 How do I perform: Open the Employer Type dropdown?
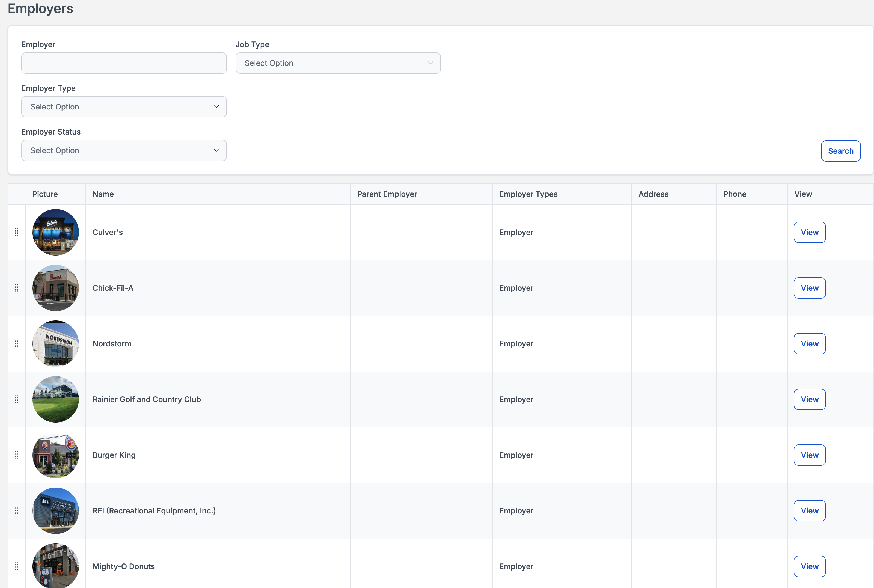[x=124, y=106]
